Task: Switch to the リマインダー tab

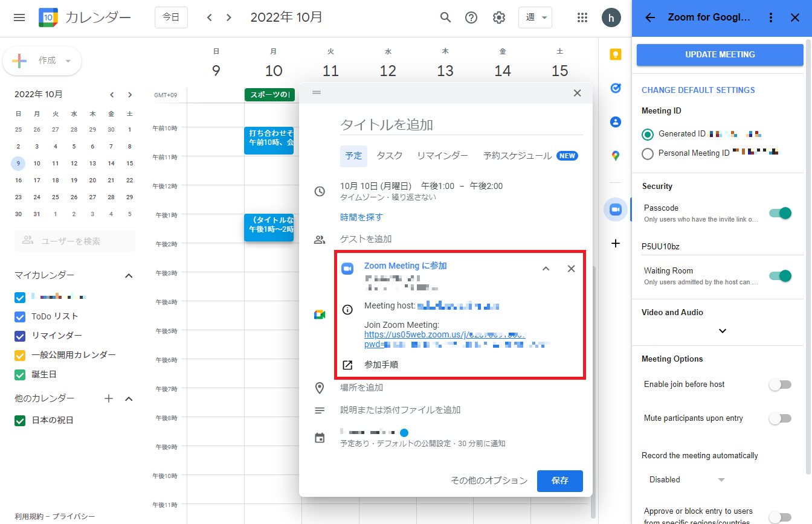Action: [442, 156]
